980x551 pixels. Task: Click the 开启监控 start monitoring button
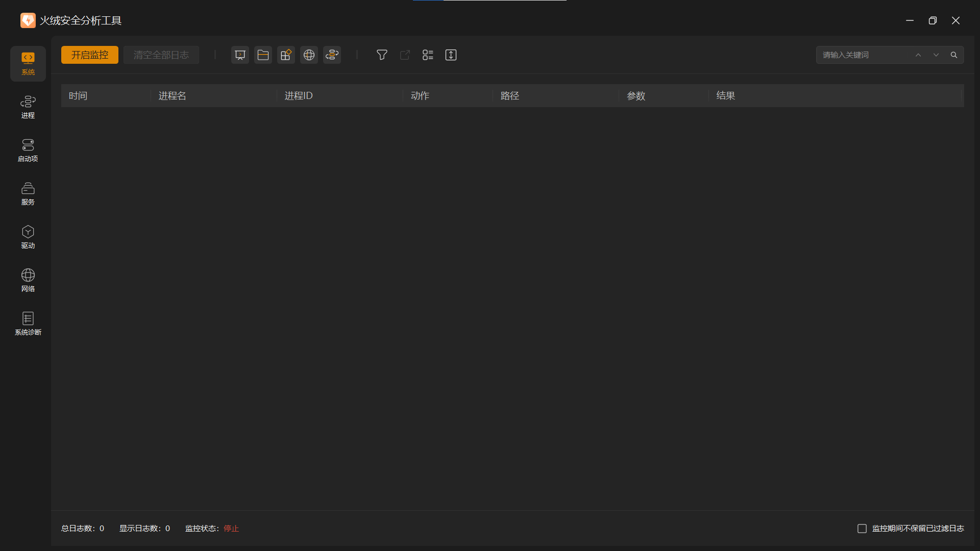pyautogui.click(x=90, y=55)
